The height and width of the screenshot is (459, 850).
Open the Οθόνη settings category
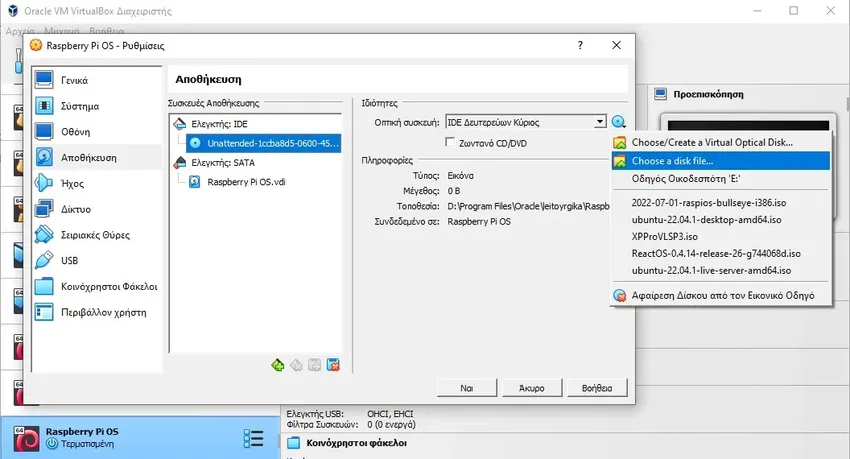97,132
